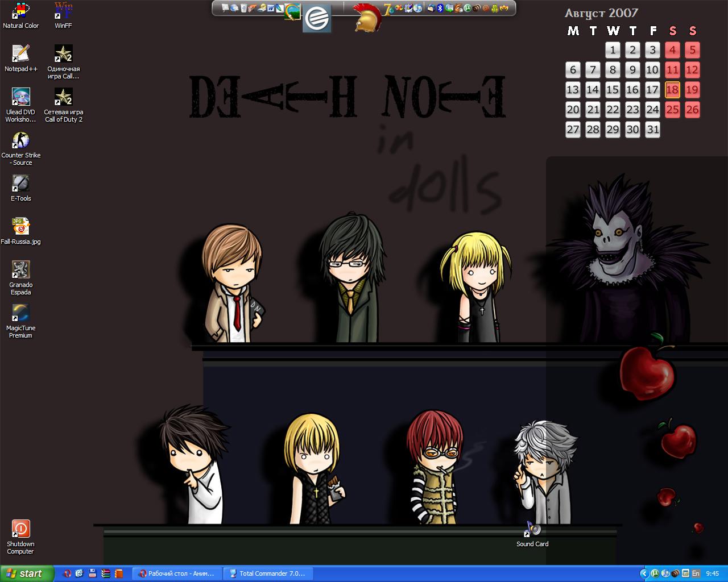Click calendar date 31

(652, 129)
